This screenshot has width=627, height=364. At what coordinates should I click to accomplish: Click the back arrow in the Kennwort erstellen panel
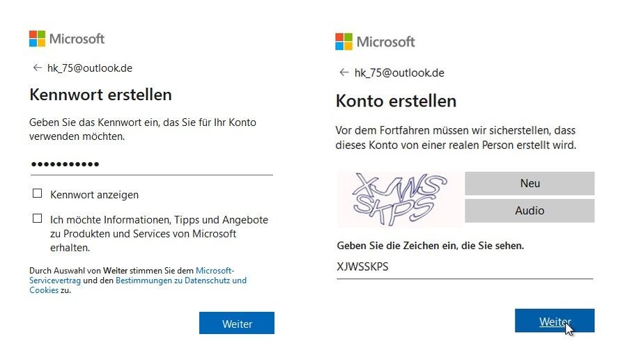tap(37, 68)
